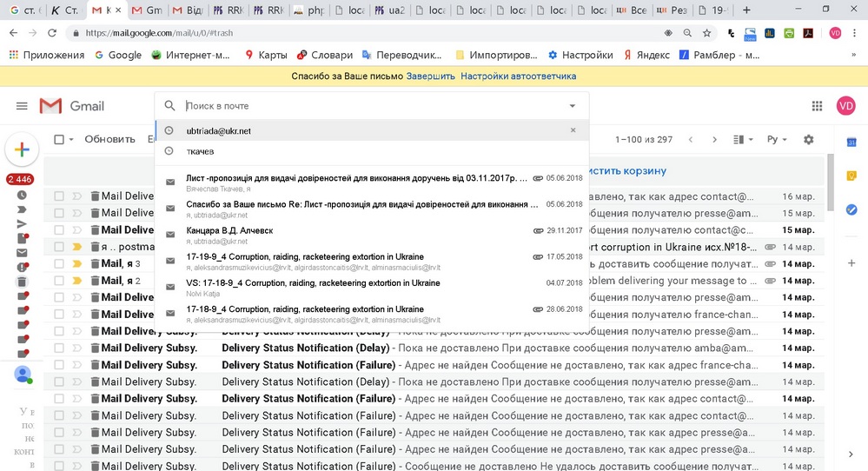Click the message list vertical scrollbar
This screenshot has height=471, width=868.
[x=830, y=182]
